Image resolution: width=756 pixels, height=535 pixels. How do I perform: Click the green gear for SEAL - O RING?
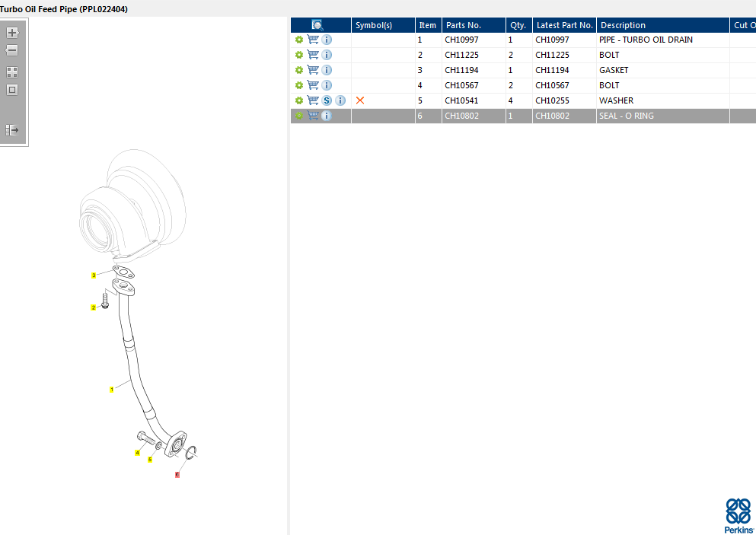[x=299, y=116]
